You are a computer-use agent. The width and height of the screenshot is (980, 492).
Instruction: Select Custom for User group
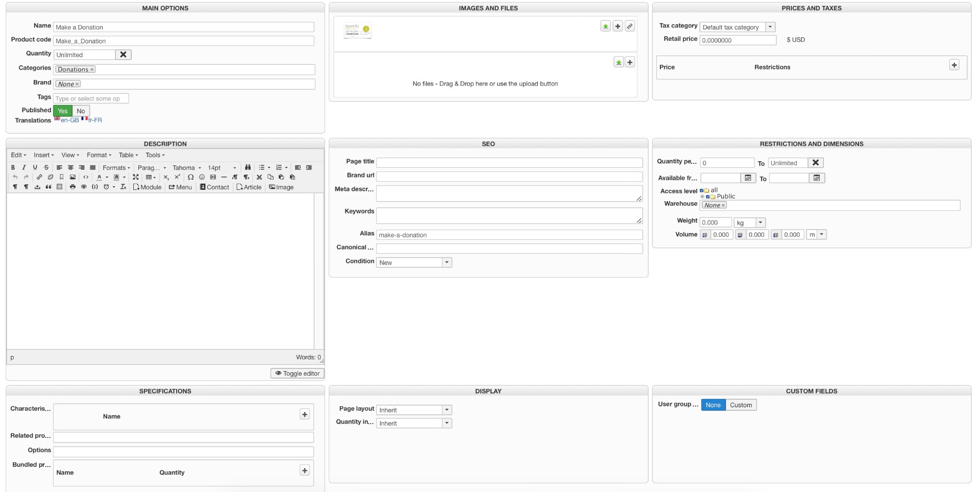point(741,405)
